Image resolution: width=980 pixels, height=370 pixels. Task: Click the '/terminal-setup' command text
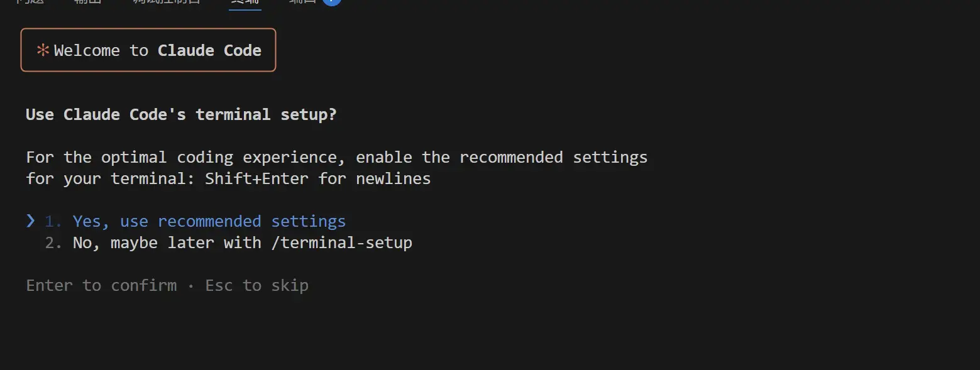tap(342, 242)
